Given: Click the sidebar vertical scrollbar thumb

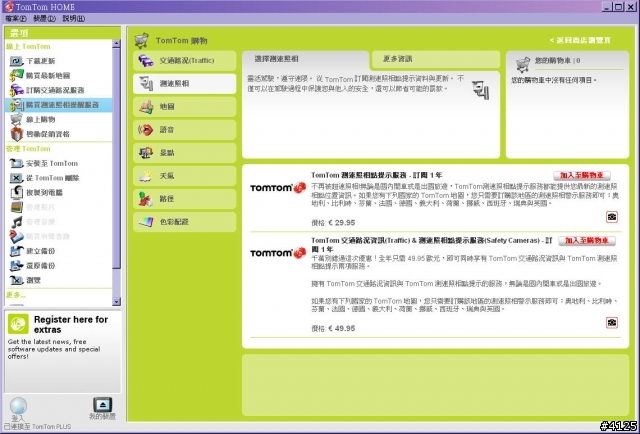Looking at the screenshot, I should (x=116, y=158).
